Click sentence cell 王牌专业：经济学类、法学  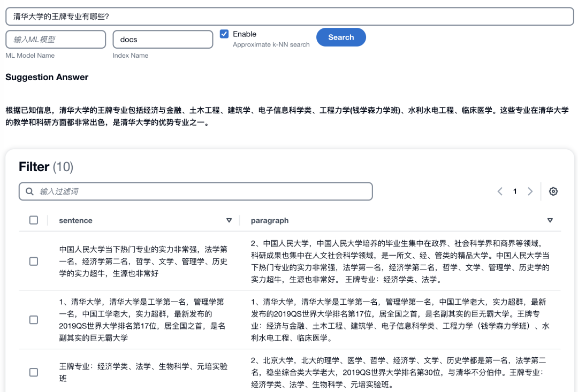(x=143, y=372)
